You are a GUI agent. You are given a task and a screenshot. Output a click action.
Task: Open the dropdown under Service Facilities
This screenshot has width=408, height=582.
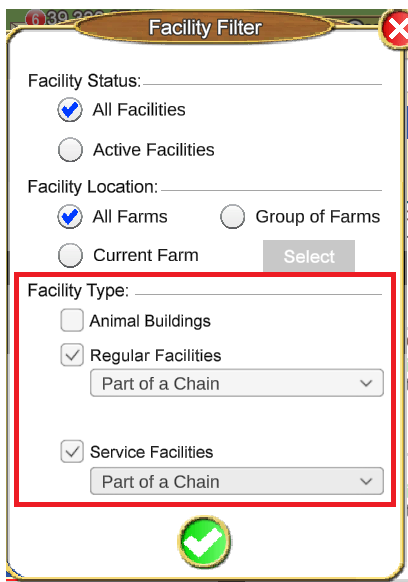[x=237, y=481]
